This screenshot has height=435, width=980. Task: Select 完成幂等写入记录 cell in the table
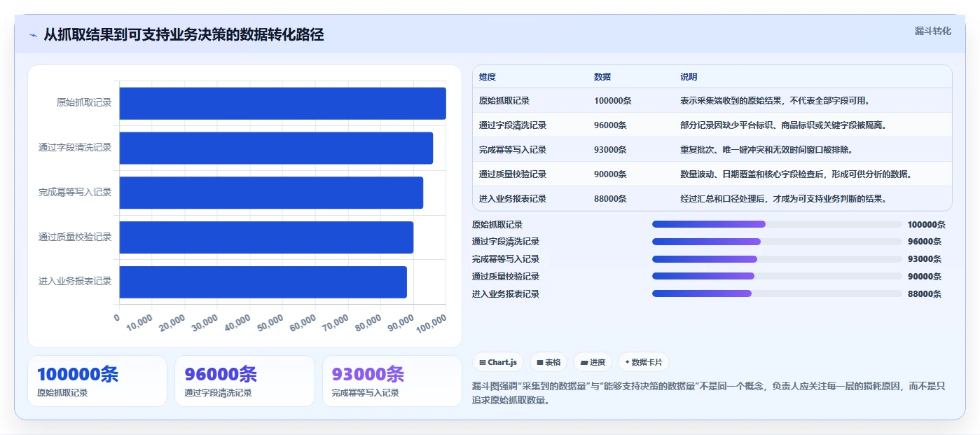point(513,150)
